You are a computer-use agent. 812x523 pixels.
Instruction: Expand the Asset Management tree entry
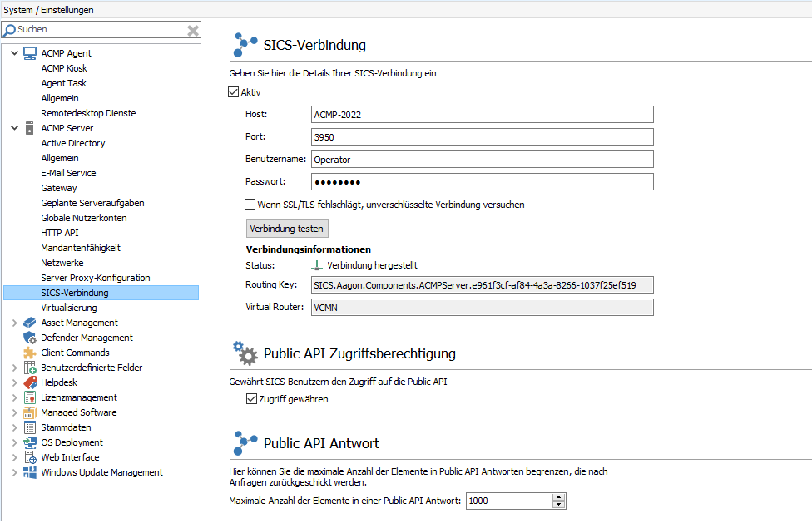[x=13, y=323]
